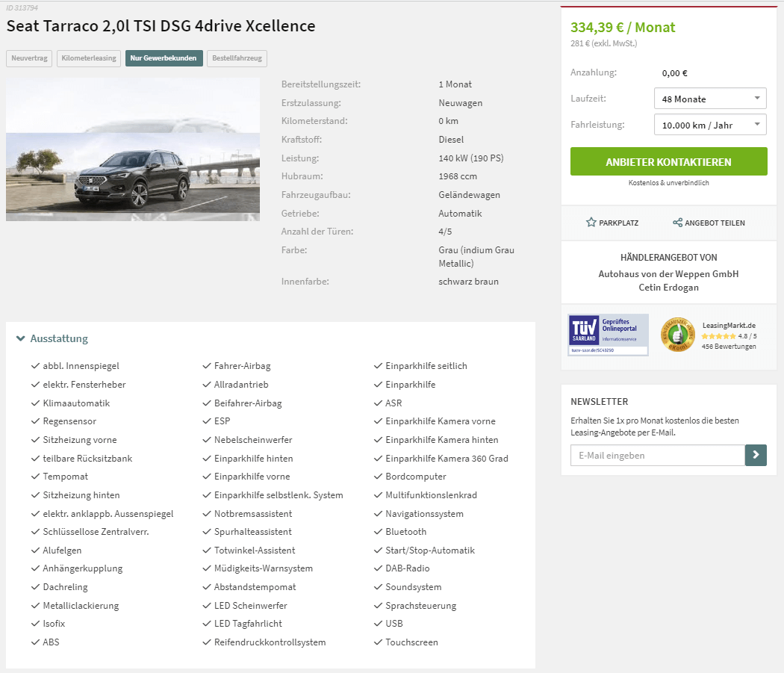Open the Seat Tarraco vehicle photo
The width and height of the screenshot is (784, 673).
pyautogui.click(x=133, y=149)
